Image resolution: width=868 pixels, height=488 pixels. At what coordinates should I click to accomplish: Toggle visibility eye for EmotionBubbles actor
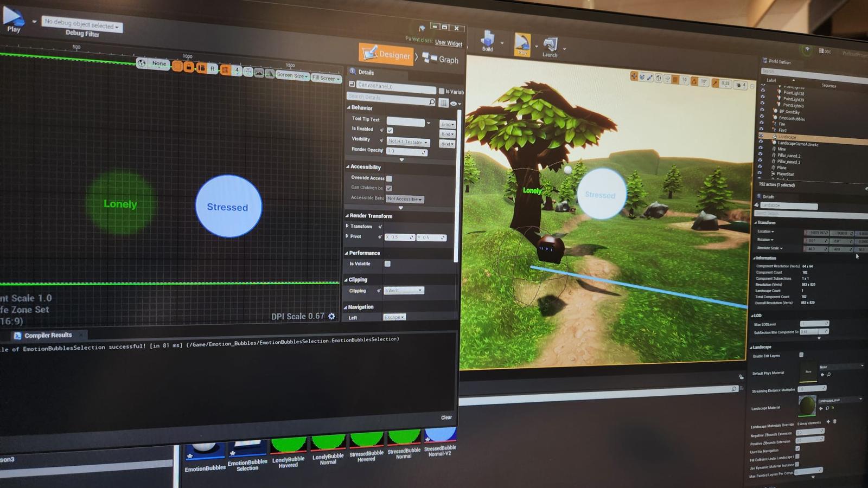[762, 116]
